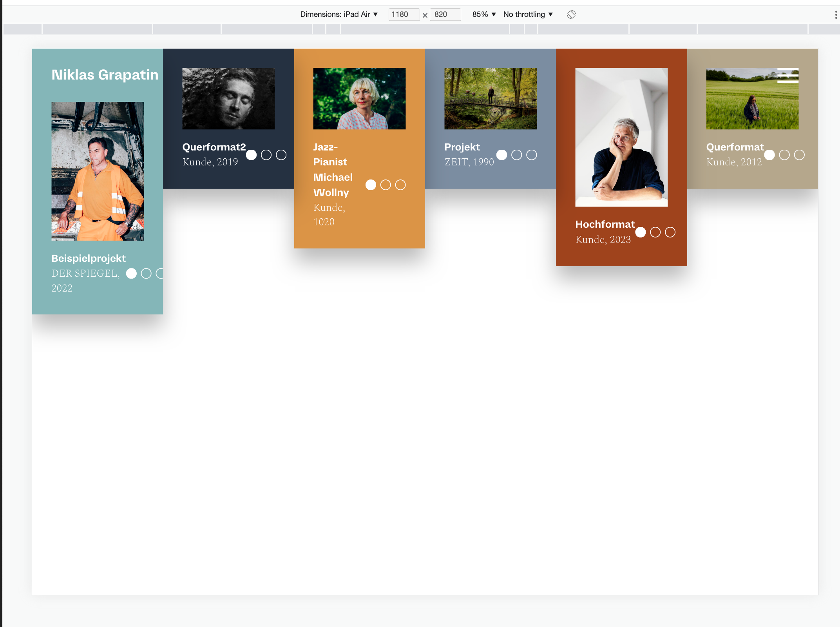This screenshot has width=840, height=627.
Task: Select third slide dot under Projekt
Action: [531, 155]
